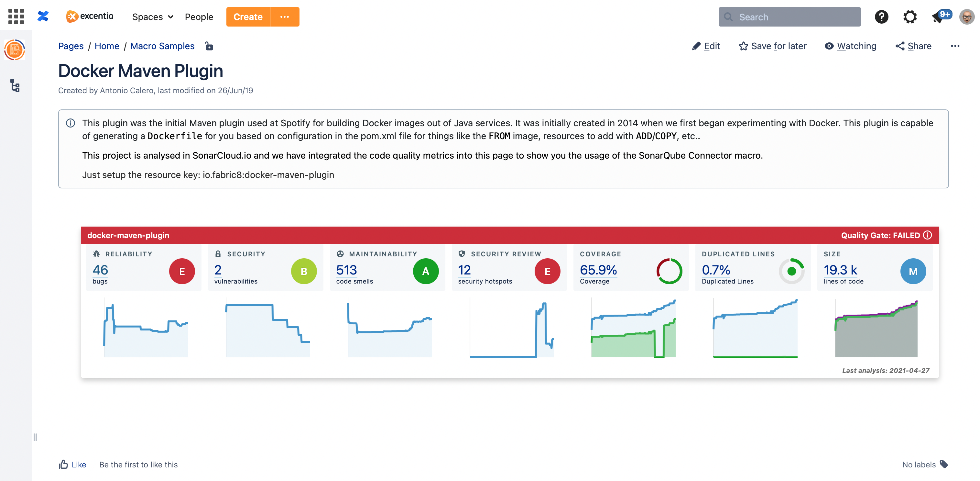Viewport: 980px width, 481px height.
Task: Open the create-more ellipsis button
Action: [285, 17]
